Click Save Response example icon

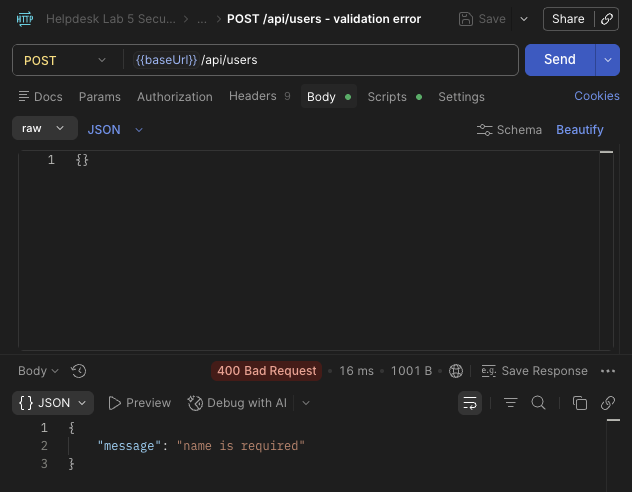tap(489, 371)
